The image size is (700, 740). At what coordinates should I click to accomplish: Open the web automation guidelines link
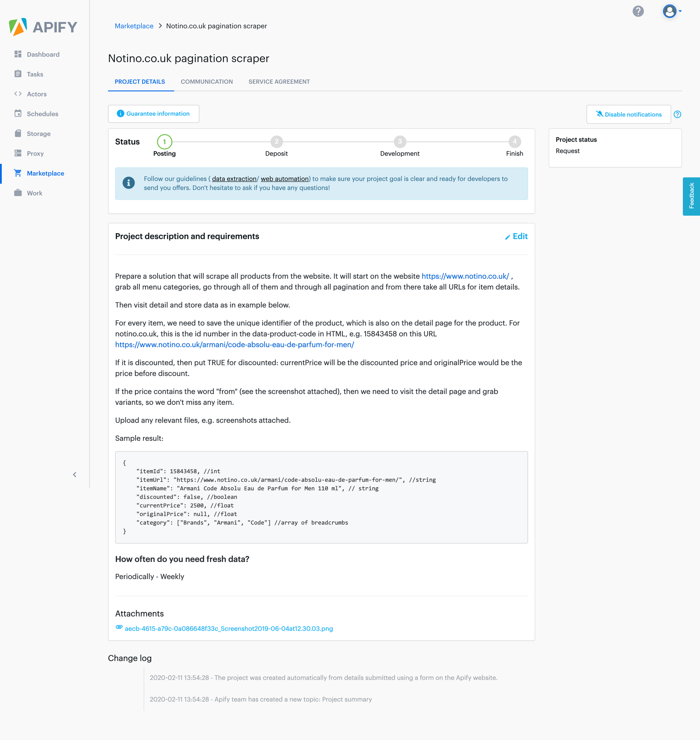point(285,179)
